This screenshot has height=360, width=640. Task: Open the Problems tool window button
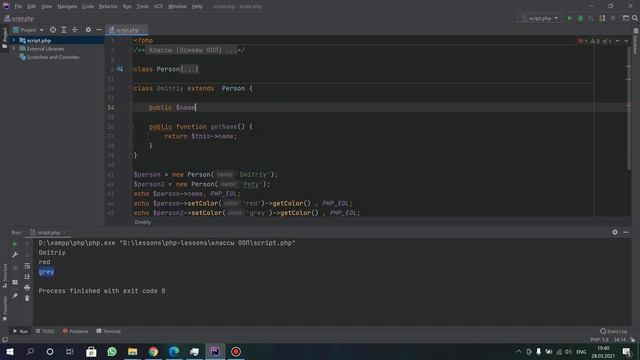(x=76, y=331)
